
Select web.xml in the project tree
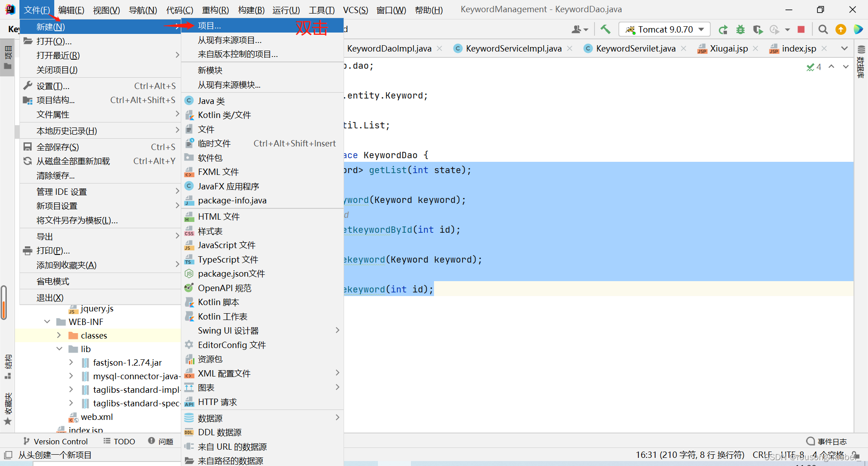(x=97, y=417)
